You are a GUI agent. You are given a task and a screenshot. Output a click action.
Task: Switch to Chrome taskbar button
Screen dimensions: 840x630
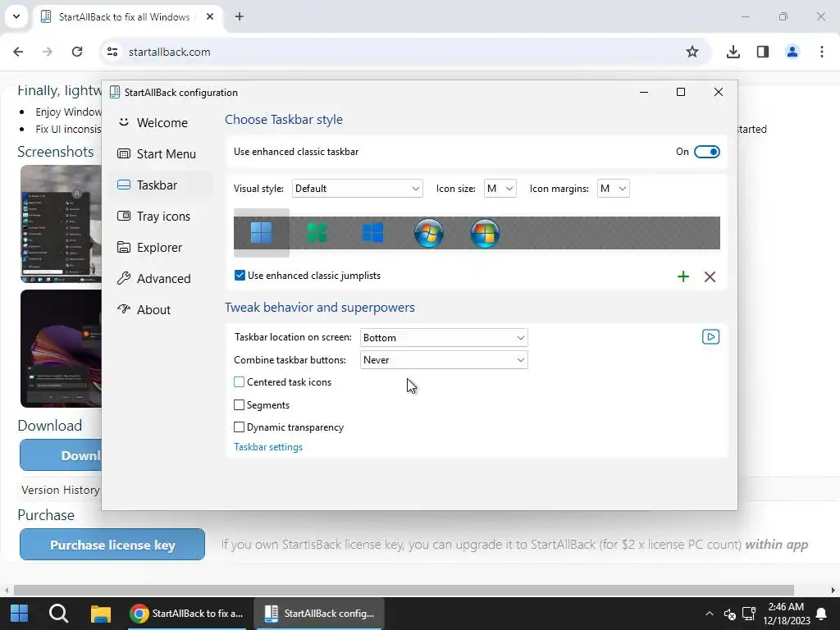[186, 614]
